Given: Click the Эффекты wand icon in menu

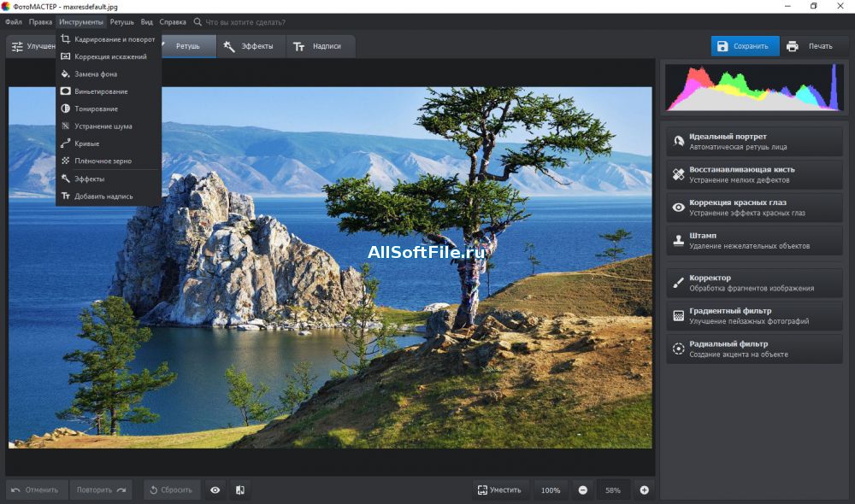Looking at the screenshot, I should tap(66, 179).
